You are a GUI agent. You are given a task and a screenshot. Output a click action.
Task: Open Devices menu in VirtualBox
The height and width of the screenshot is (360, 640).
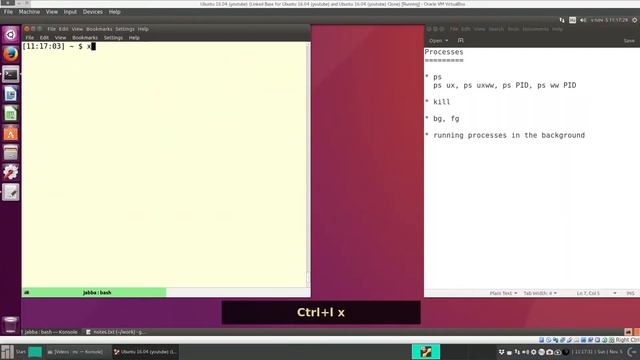(x=93, y=12)
